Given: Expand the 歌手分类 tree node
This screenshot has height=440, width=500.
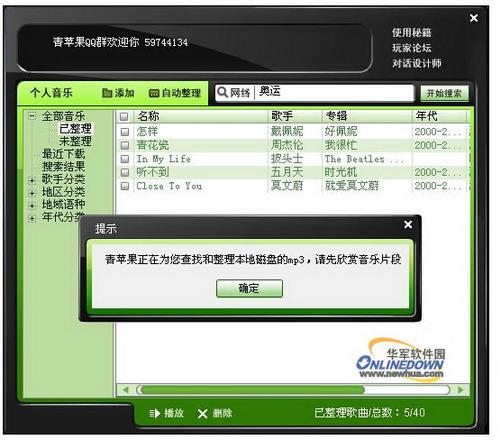Looking at the screenshot, I should coord(32,180).
